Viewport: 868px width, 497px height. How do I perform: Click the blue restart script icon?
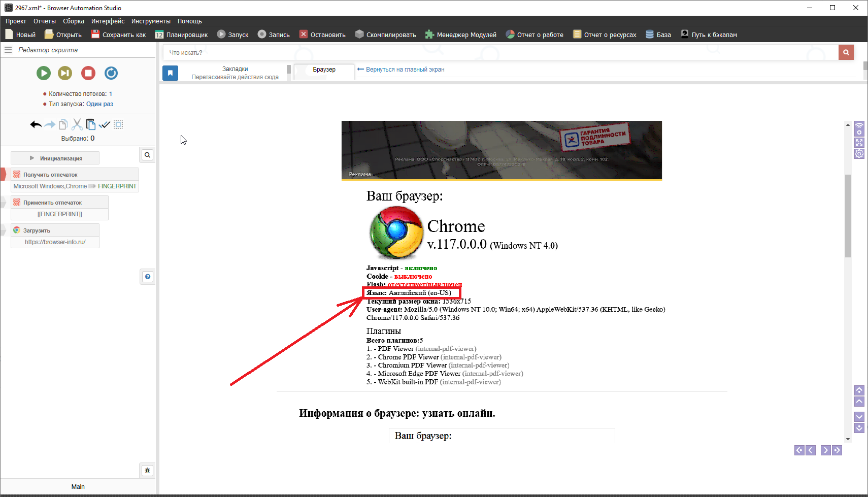(111, 73)
